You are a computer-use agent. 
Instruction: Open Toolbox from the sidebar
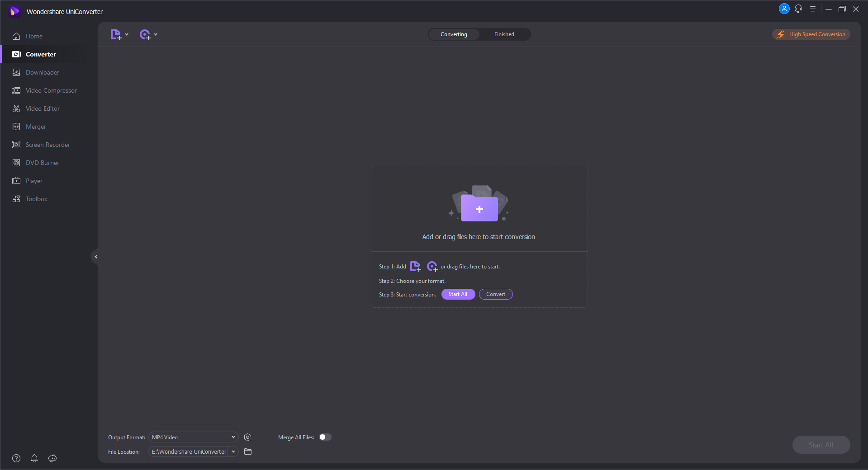click(36, 199)
